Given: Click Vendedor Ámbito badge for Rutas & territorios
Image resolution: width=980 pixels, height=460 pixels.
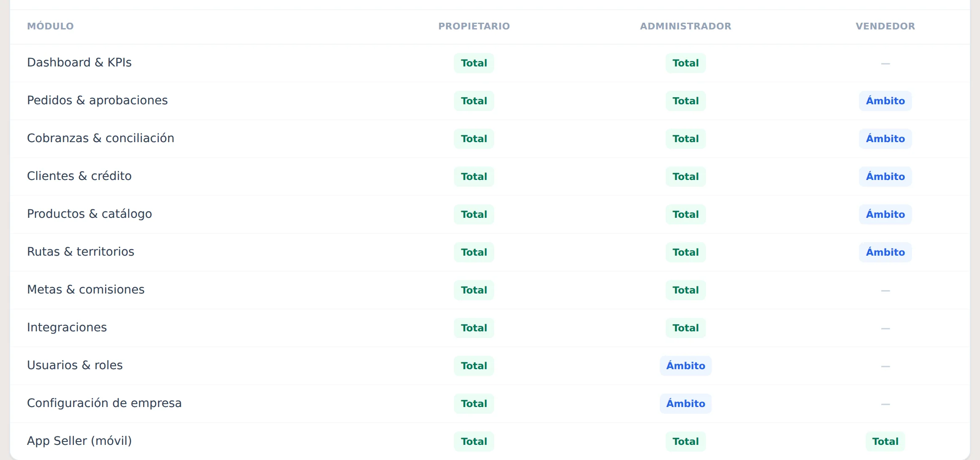Looking at the screenshot, I should [x=885, y=252].
